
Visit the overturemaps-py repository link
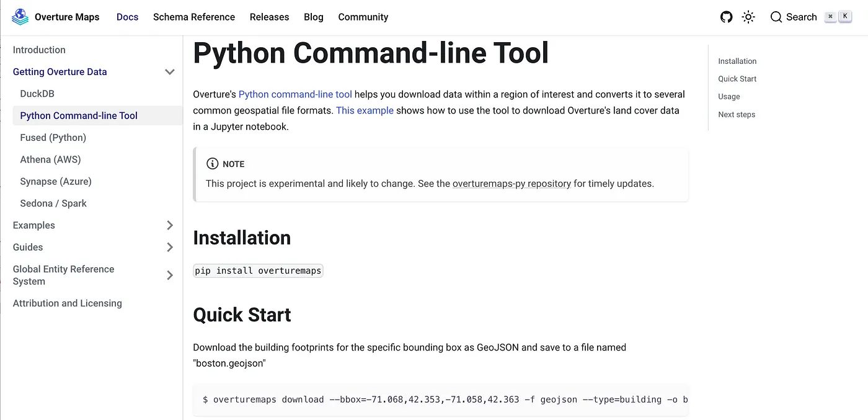point(511,184)
